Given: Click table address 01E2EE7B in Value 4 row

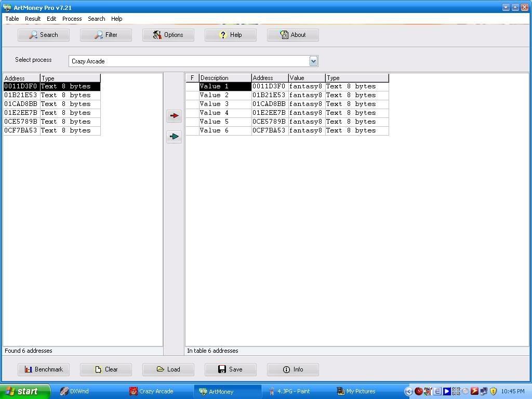Looking at the screenshot, I should click(x=270, y=113).
